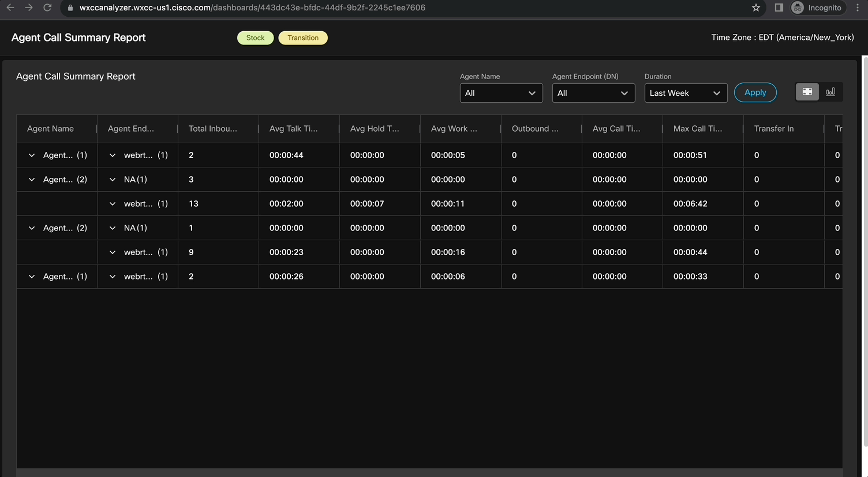Open browser three-dot menu
The image size is (868, 477).
coord(858,8)
